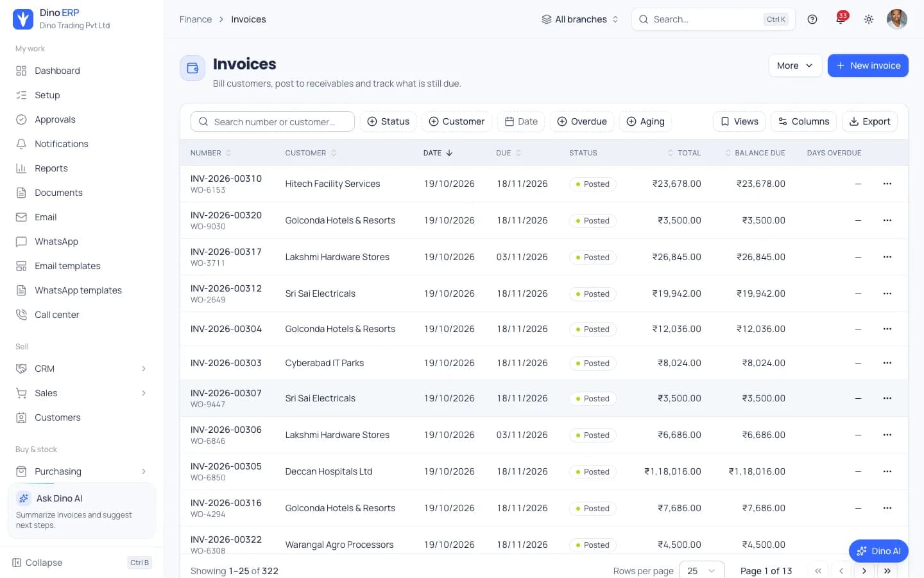
Task: Open Call center in the sidebar
Action: tap(82, 315)
